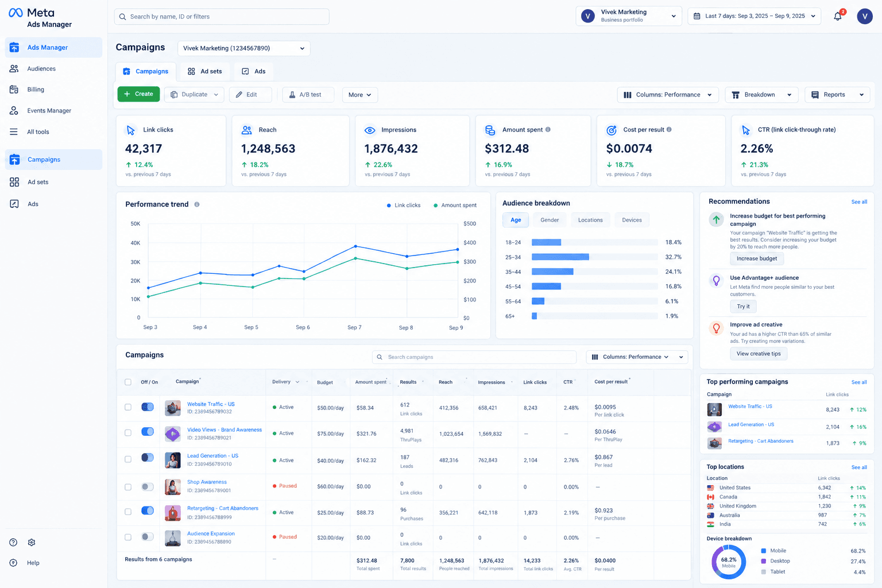The height and width of the screenshot is (588, 882).
Task: Select the Locations audience breakdown tab
Action: pyautogui.click(x=590, y=220)
